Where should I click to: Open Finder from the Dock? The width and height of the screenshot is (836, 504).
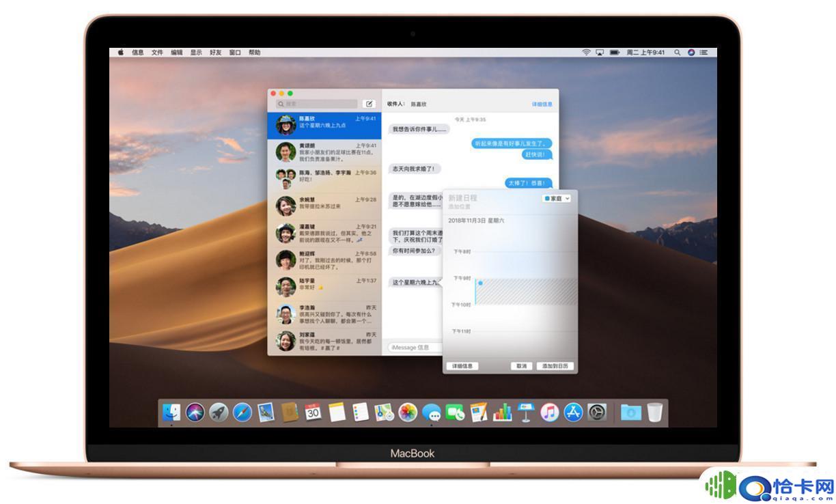click(171, 412)
